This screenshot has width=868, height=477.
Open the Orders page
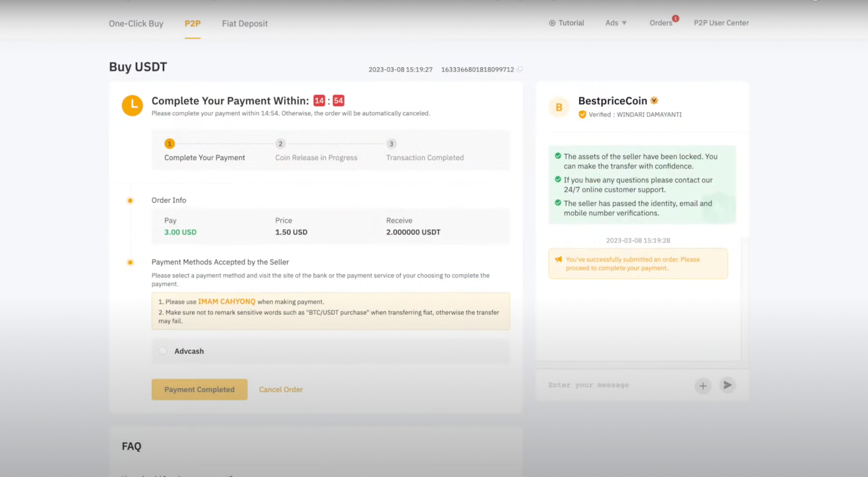point(661,23)
